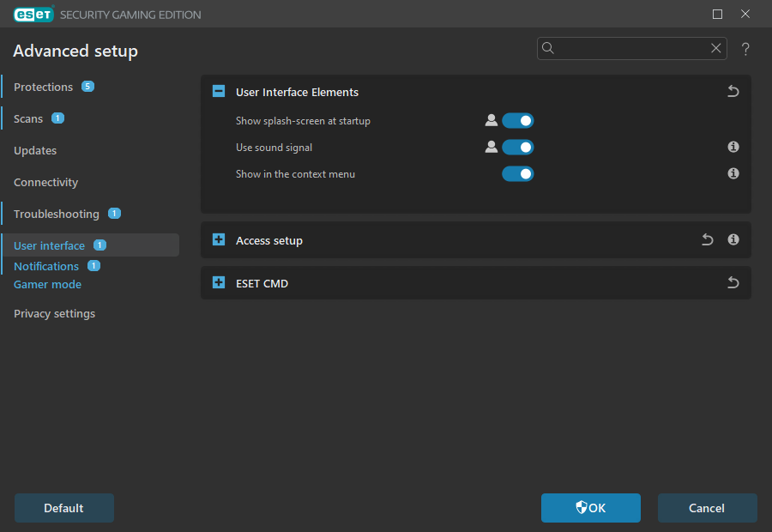Toggle Use sound signal switch
The height and width of the screenshot is (532, 772).
point(518,148)
